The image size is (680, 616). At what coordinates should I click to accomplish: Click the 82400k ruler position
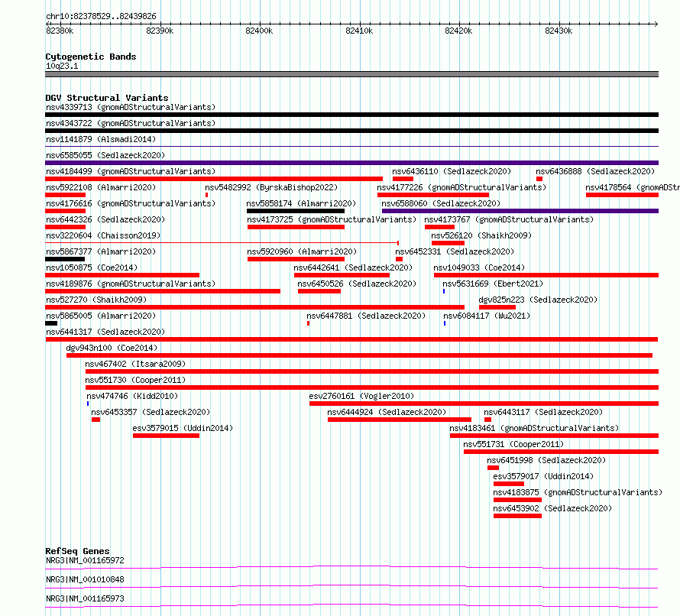coord(259,31)
